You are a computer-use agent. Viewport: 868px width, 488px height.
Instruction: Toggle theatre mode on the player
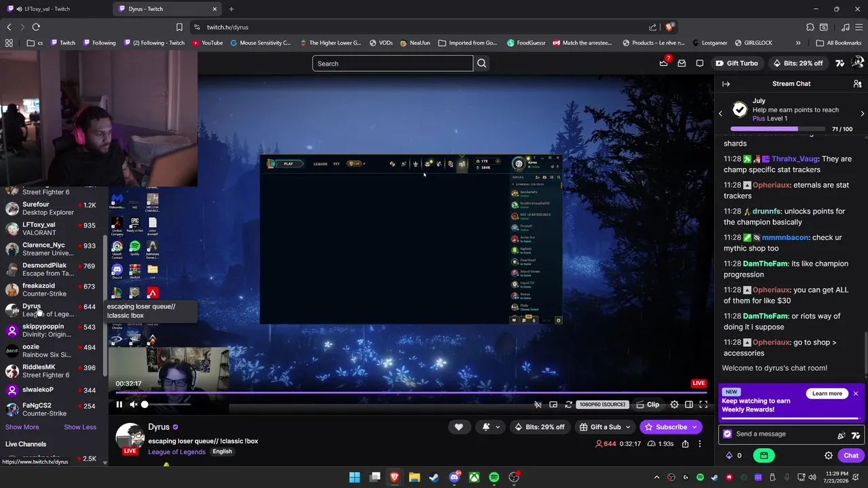pyautogui.click(x=688, y=405)
